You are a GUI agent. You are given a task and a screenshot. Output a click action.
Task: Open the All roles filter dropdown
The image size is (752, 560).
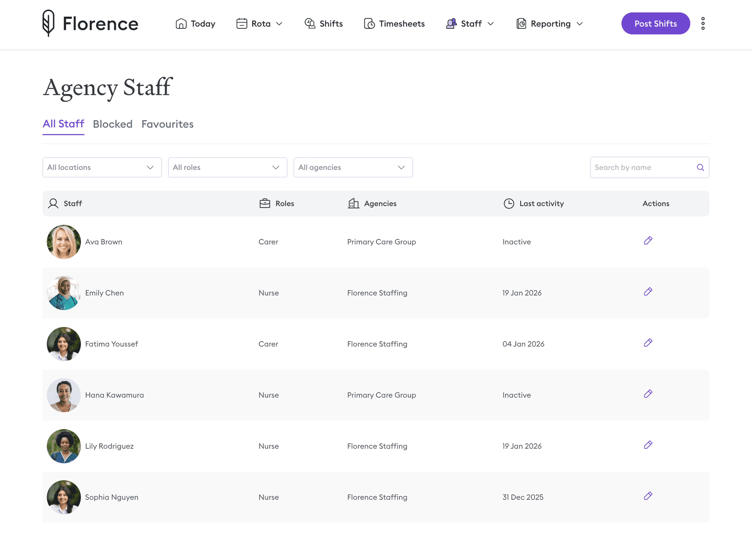(x=227, y=167)
